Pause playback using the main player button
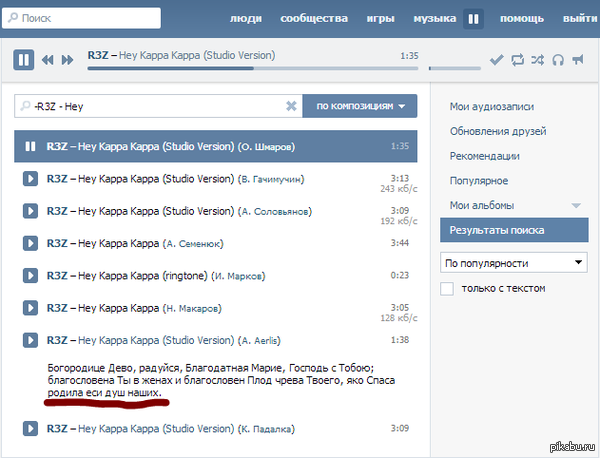Image resolution: width=600 pixels, height=458 pixels. click(24, 60)
